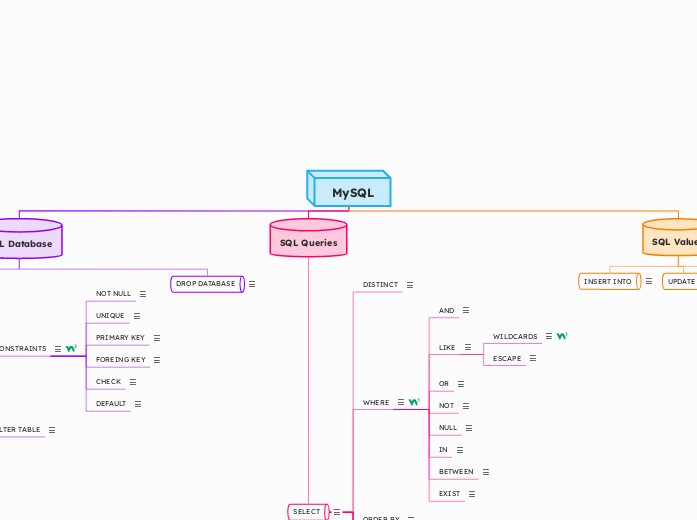Open the notes icon beside DEFAULT
The width and height of the screenshot is (697, 520).
click(x=138, y=404)
